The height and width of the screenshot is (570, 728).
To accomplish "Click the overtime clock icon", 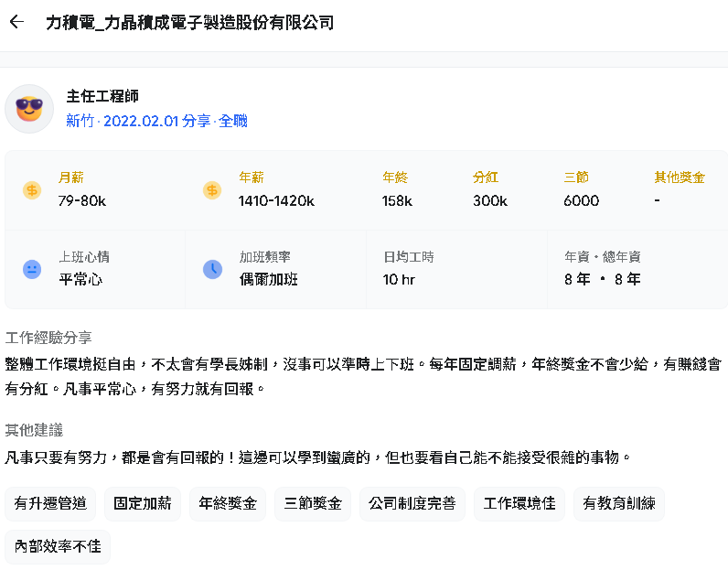I will point(213,269).
